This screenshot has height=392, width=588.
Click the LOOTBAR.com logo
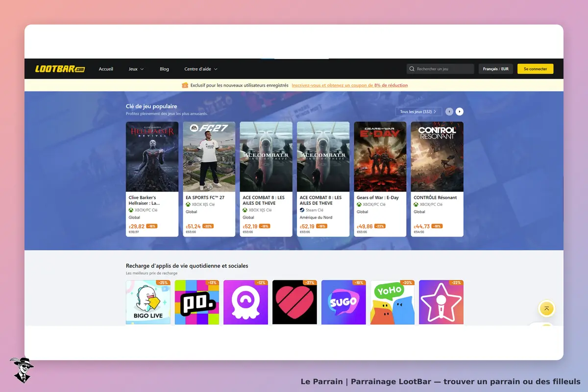coord(60,69)
